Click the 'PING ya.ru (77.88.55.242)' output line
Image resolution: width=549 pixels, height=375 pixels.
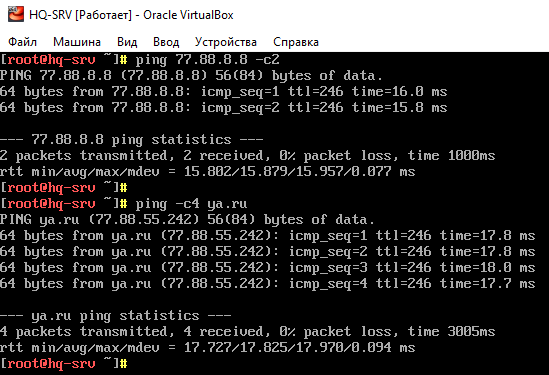click(x=187, y=220)
